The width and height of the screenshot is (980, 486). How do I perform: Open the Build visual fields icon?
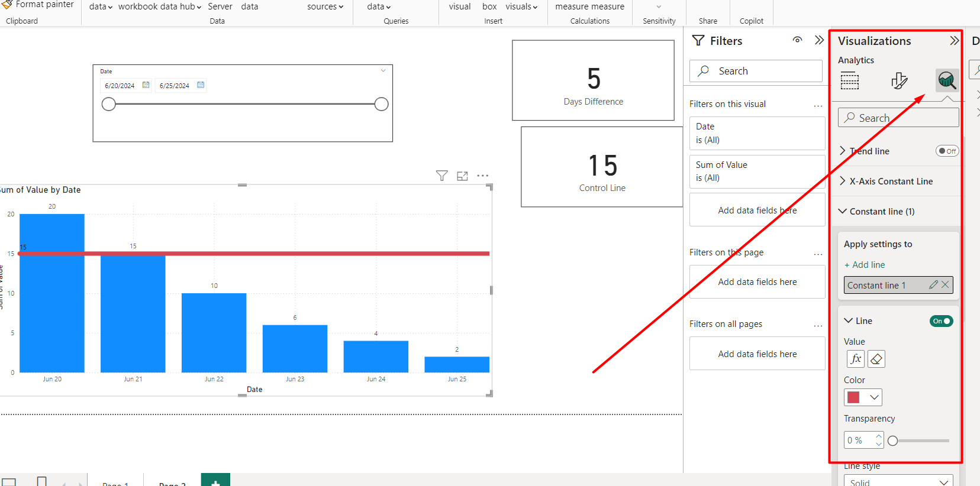click(x=850, y=80)
